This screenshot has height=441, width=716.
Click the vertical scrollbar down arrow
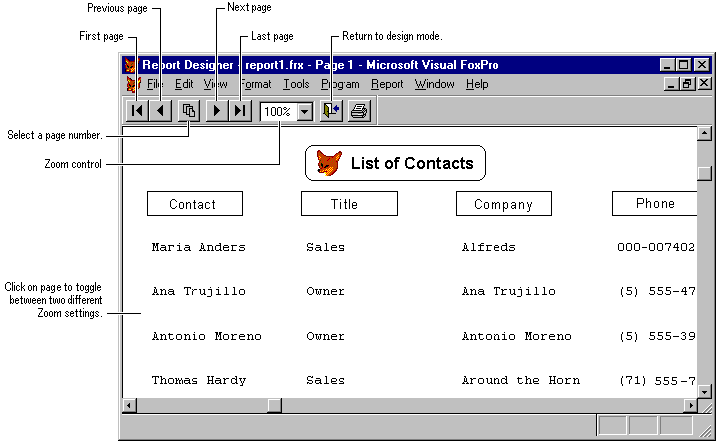(x=703, y=391)
